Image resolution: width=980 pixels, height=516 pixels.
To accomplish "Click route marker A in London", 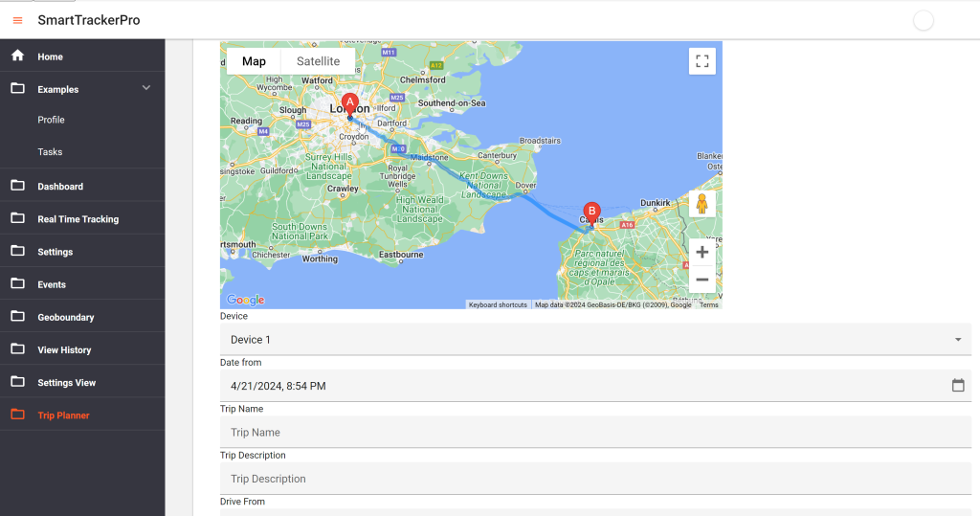I will [350, 104].
